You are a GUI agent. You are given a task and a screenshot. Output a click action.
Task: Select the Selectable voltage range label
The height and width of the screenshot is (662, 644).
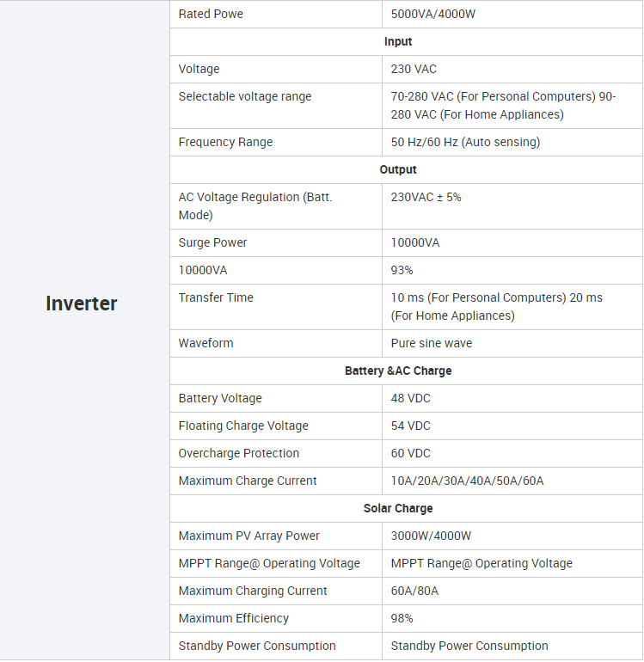pyautogui.click(x=245, y=96)
